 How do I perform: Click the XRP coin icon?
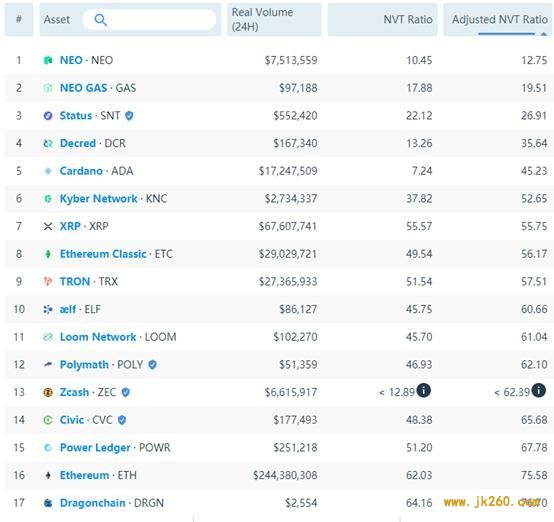tap(48, 227)
